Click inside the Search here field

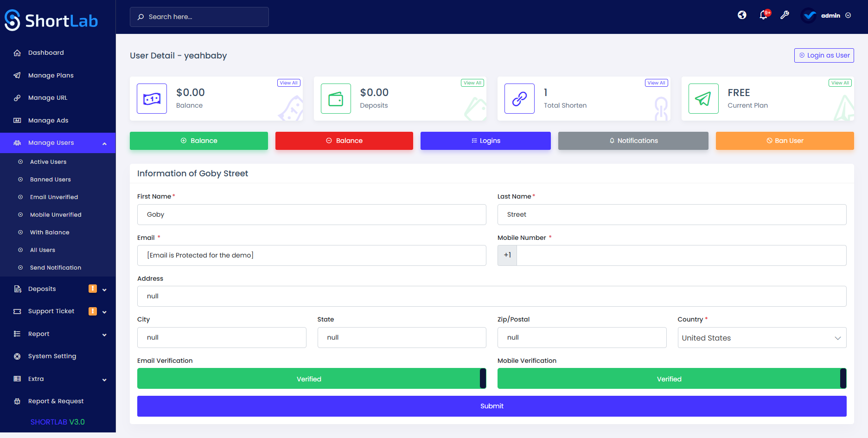pyautogui.click(x=199, y=17)
